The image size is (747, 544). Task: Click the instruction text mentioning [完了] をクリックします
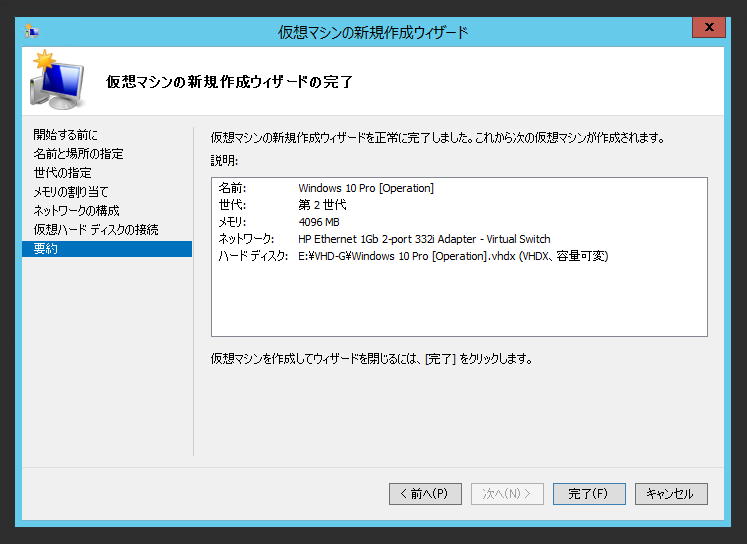tap(372, 359)
